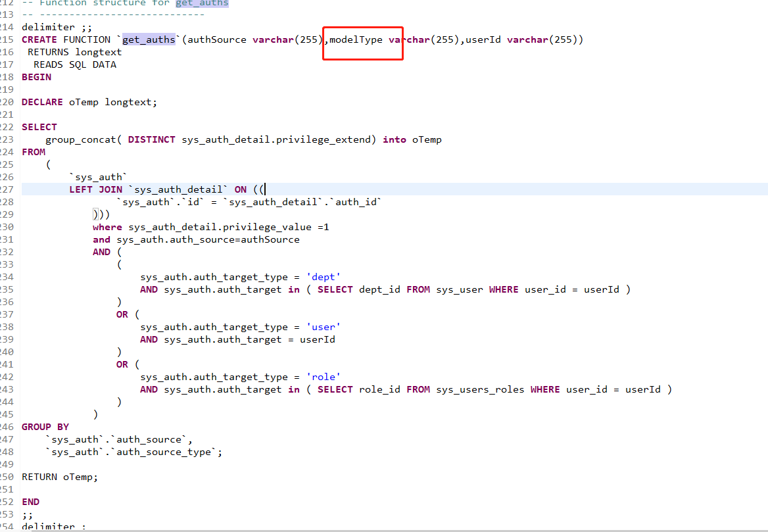Click the ';;' terminator after END
768x532 pixels.
pos(28,514)
